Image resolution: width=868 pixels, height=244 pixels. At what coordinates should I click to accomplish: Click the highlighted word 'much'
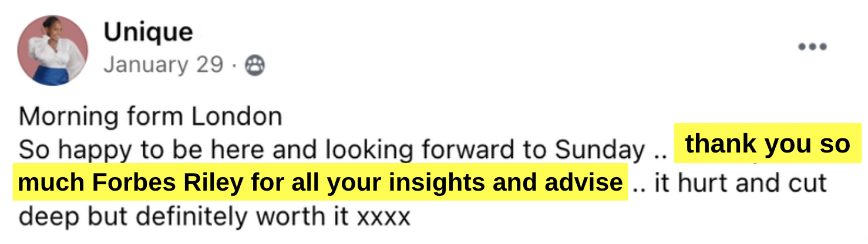tap(52, 184)
